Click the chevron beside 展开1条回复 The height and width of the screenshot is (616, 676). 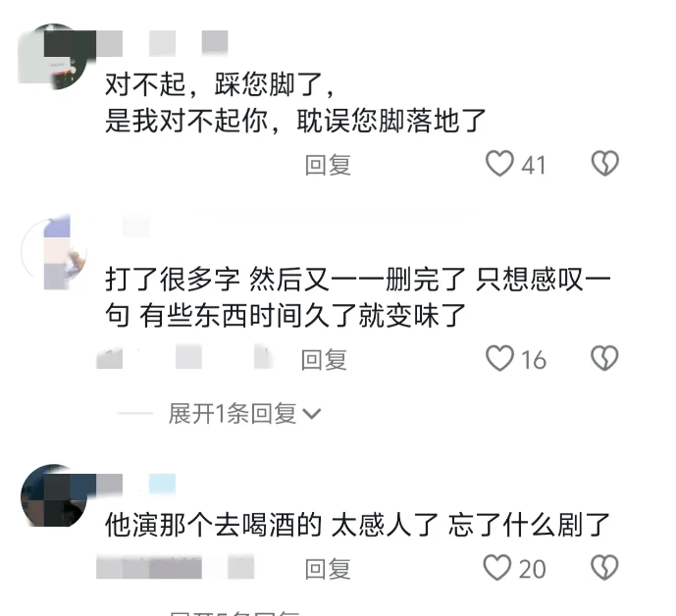[312, 414]
